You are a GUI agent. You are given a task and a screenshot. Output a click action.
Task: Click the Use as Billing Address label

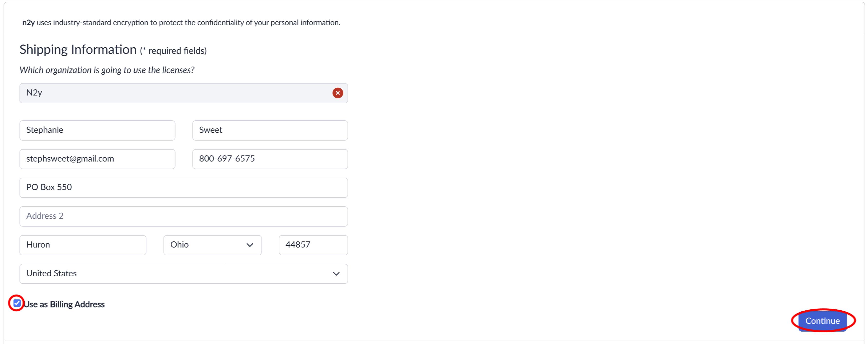coord(64,304)
